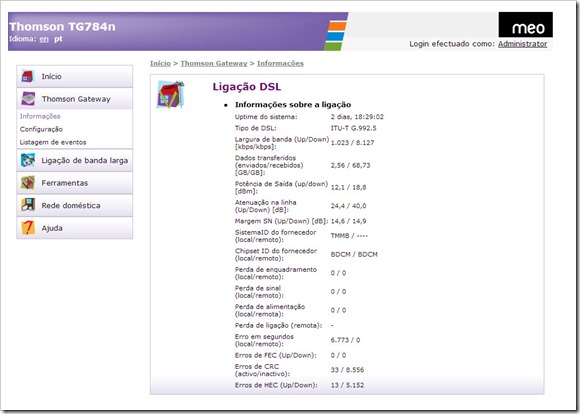Open the Ajuda menu item

pos(74,228)
